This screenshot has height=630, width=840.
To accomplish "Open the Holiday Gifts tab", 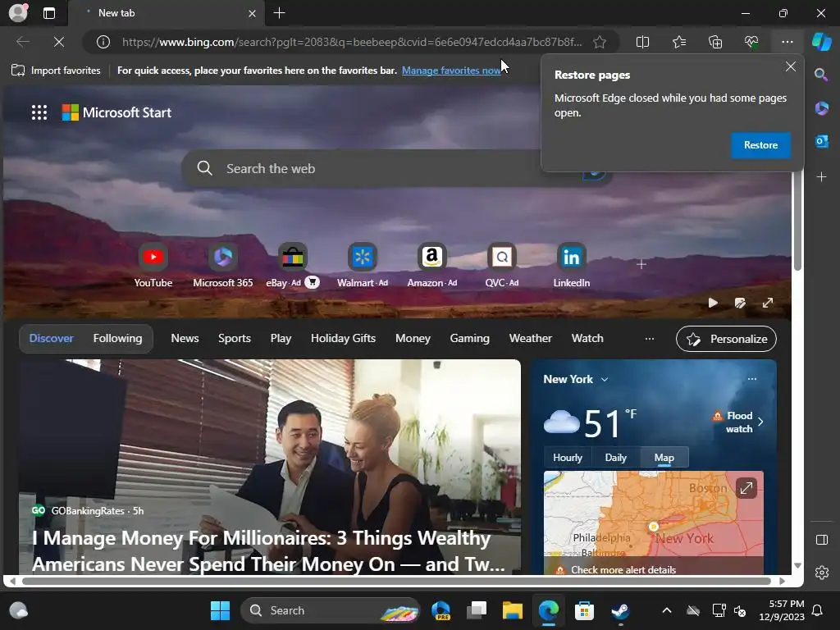I will [344, 339].
